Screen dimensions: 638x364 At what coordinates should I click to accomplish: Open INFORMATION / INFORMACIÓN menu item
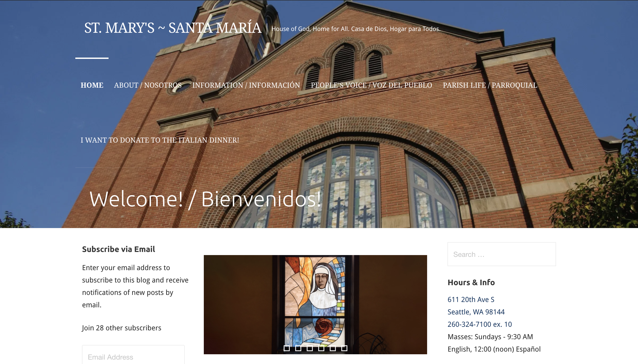coord(246,85)
